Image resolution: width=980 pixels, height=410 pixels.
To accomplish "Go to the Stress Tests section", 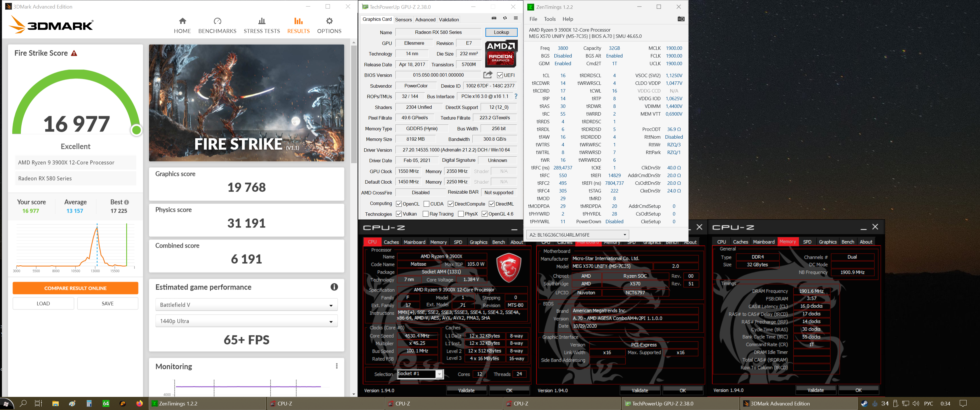I will [261, 25].
